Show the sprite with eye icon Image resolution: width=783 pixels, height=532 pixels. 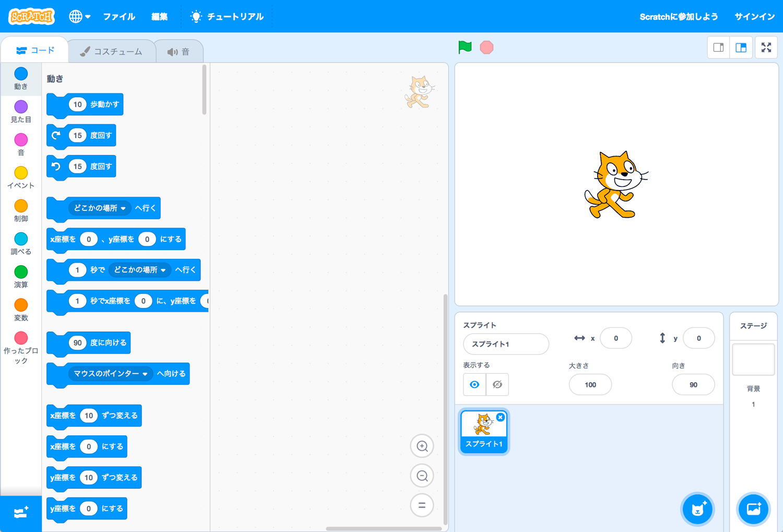[x=474, y=385]
